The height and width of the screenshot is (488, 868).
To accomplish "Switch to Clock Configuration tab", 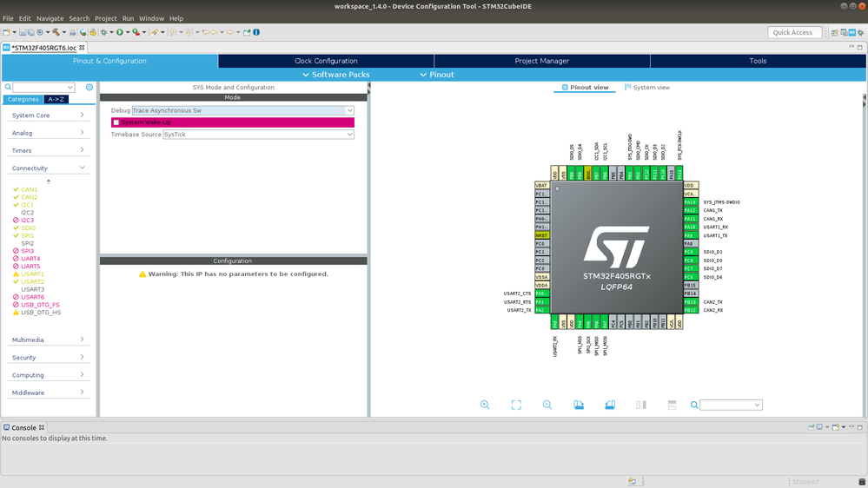I will click(x=326, y=61).
